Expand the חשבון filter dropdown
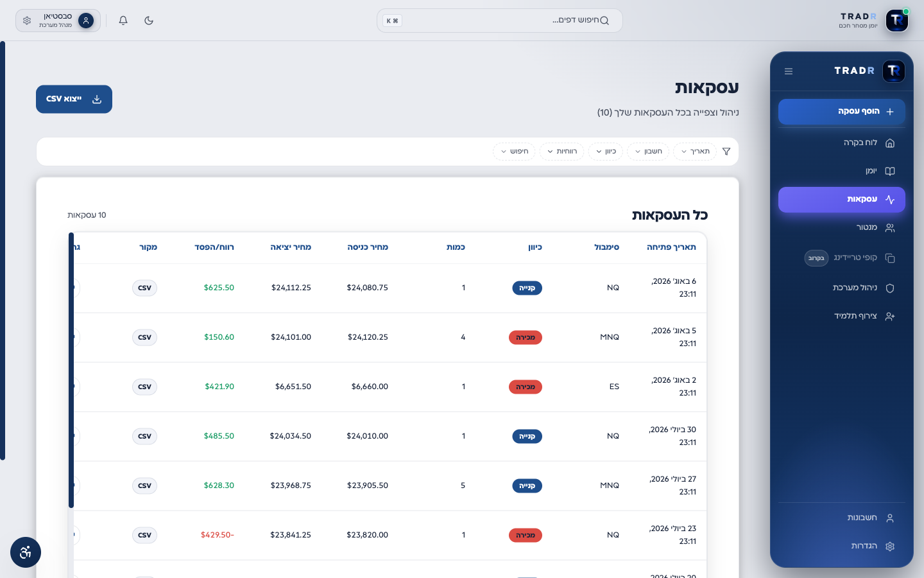The height and width of the screenshot is (578, 924). (648, 152)
